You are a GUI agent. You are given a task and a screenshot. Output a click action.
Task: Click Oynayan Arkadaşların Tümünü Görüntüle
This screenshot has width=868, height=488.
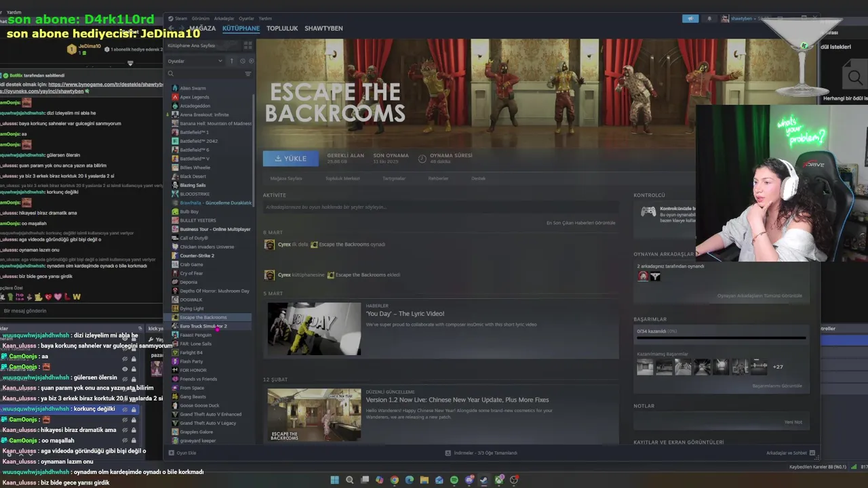(759, 296)
